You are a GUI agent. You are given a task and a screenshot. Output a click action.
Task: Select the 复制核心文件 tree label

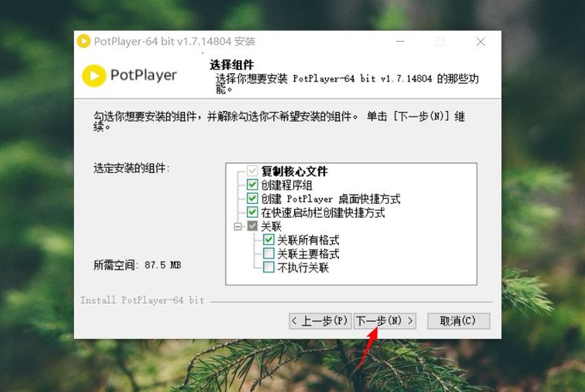294,171
